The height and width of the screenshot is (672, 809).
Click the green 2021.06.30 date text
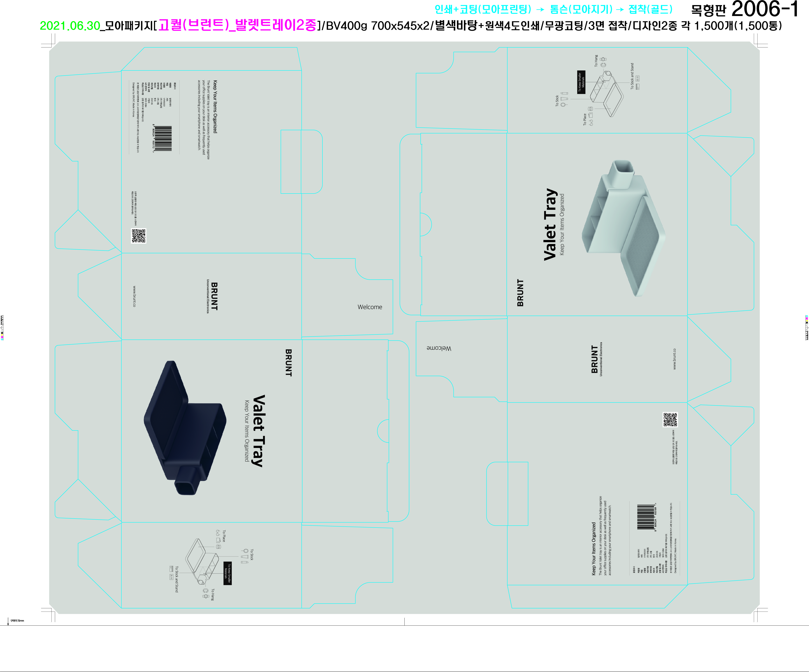coord(70,26)
